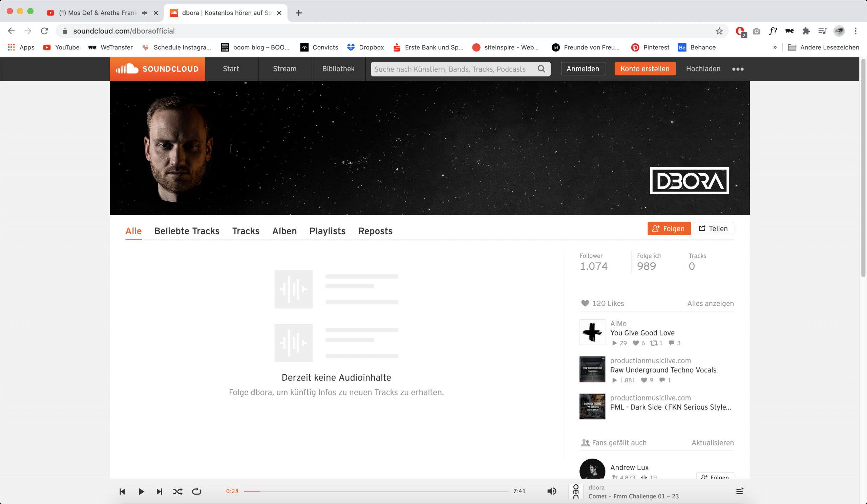Click Alles anzeigen next to Likes
The width and height of the screenshot is (867, 504).
point(711,304)
